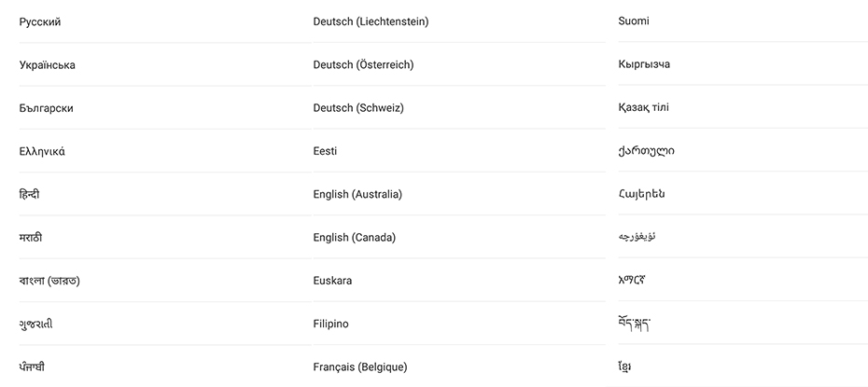Select Suomi language
Viewport: 868px width, 387px height.
[634, 21]
